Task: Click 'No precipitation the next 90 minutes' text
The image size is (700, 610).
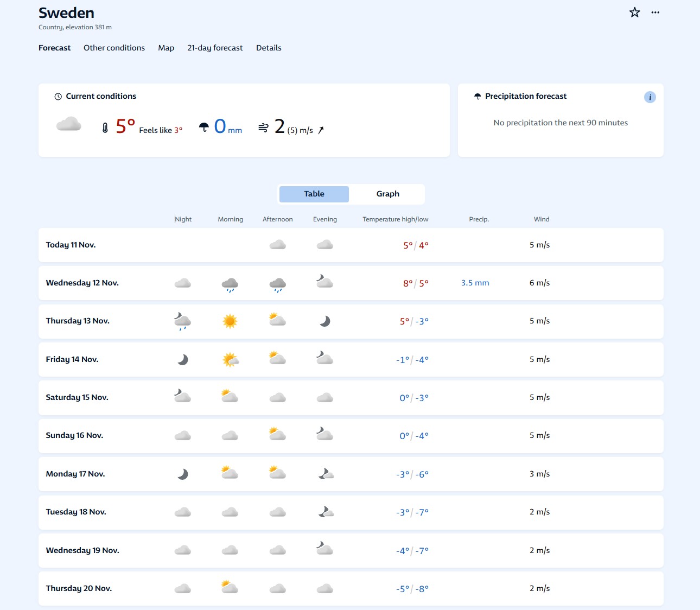Action: 561,123
